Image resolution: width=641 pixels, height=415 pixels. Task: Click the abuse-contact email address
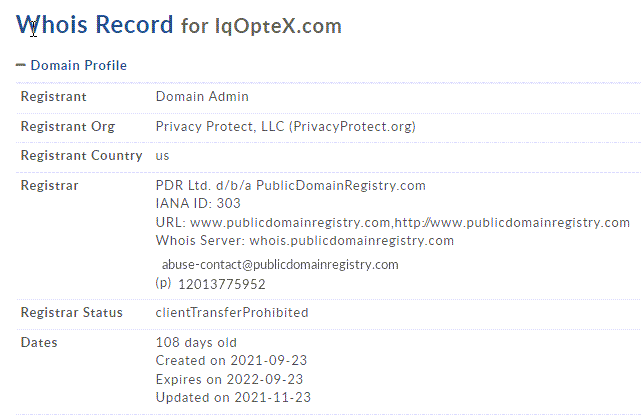[280, 265]
